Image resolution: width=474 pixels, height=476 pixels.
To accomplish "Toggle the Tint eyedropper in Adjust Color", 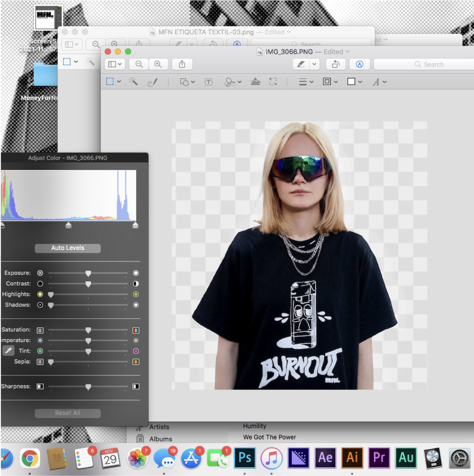I will coord(9,351).
